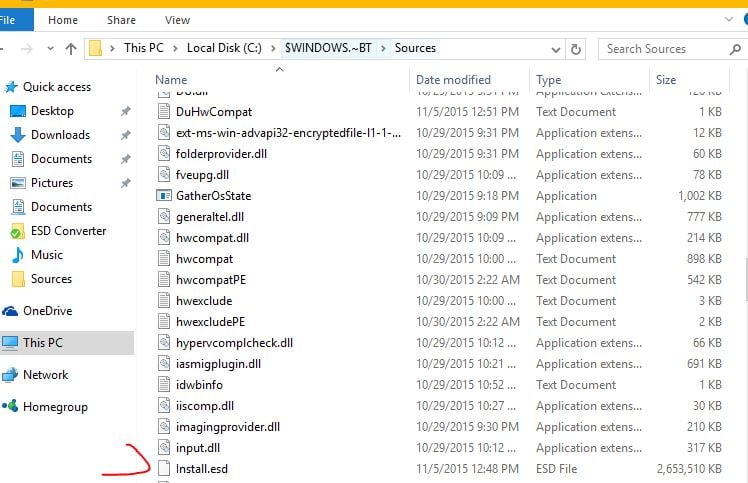Select the generaltel.dll file icon

(164, 216)
